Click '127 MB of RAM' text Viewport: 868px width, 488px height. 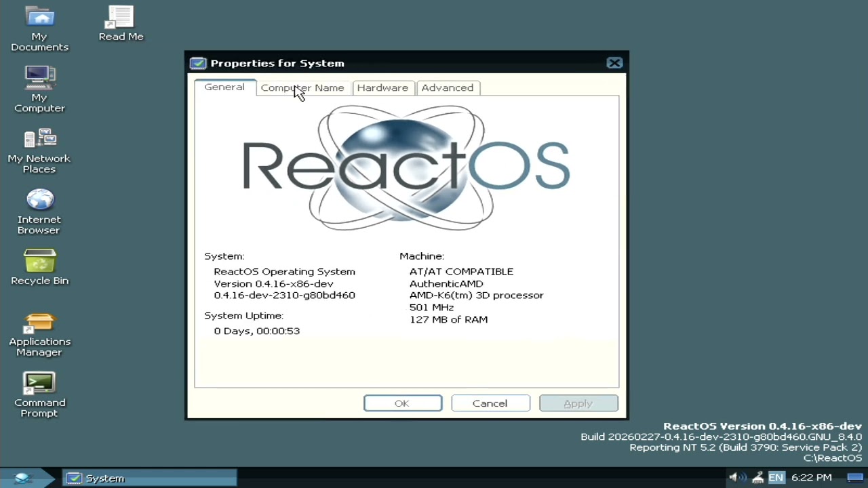(x=448, y=319)
